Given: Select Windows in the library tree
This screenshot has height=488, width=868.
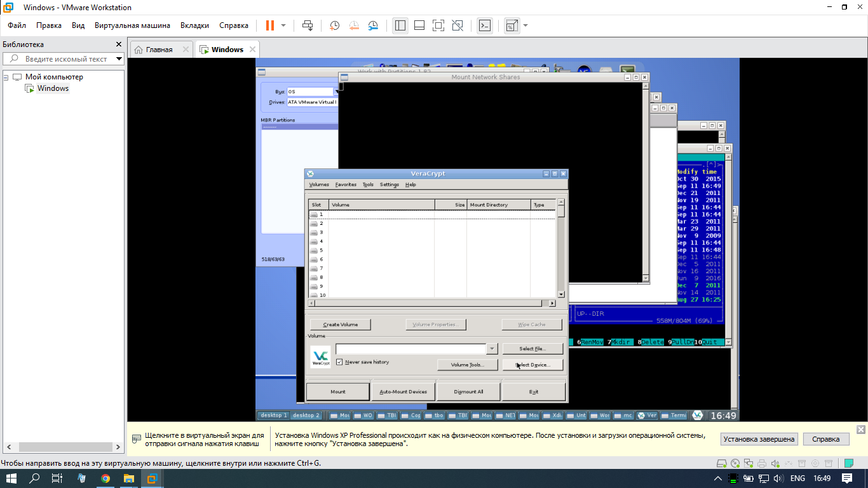Looking at the screenshot, I should point(53,88).
